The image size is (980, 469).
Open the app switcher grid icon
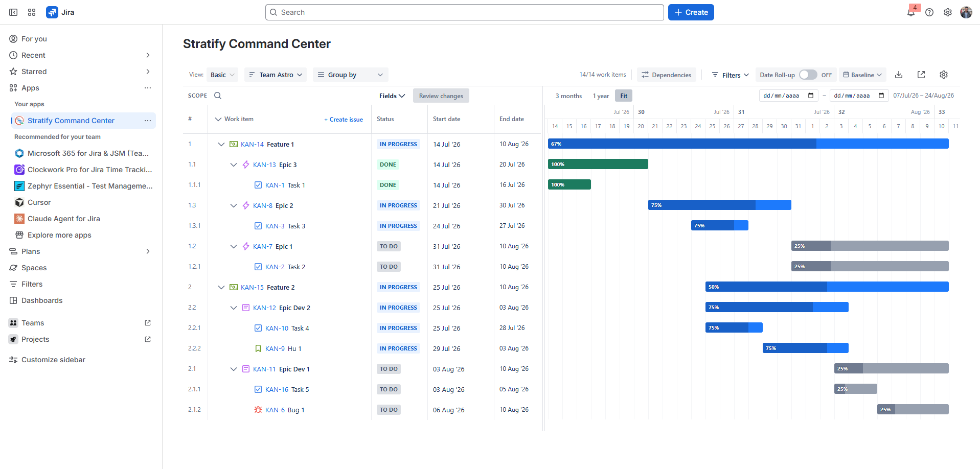coord(32,12)
